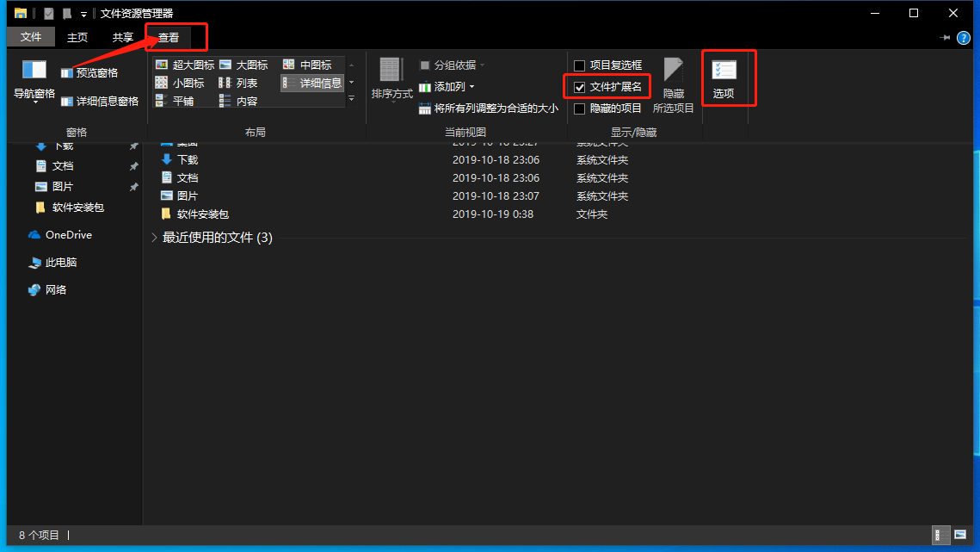The height and width of the screenshot is (552, 980).
Task: Check the 隐藏的项目 hidden items checkbox
Action: coord(579,109)
